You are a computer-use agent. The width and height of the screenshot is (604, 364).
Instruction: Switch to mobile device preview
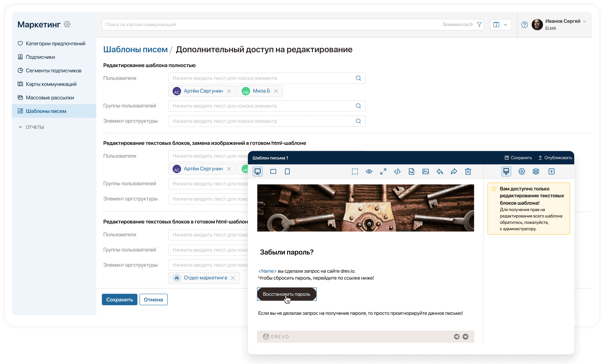pyautogui.click(x=287, y=171)
